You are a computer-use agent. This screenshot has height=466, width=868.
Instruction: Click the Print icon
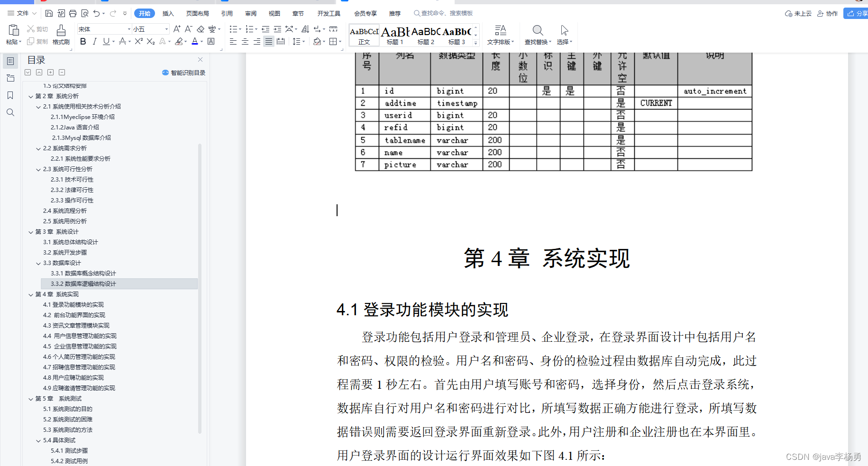(73, 13)
